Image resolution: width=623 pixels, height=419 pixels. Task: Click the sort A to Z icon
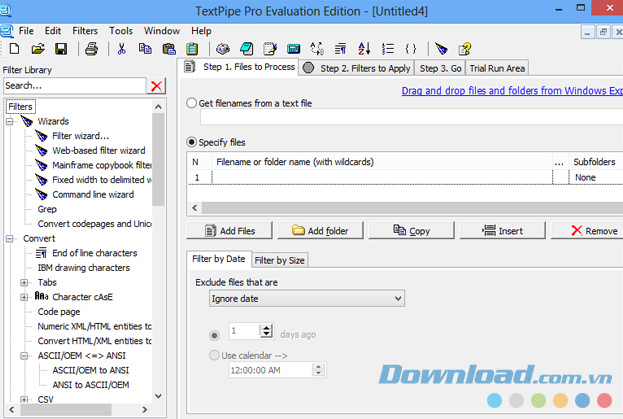tap(364, 49)
